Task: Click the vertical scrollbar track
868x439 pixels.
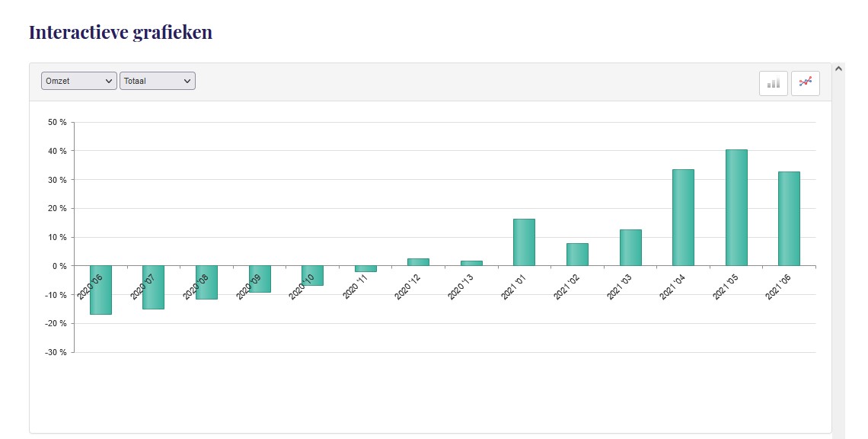Action: pos(839,252)
